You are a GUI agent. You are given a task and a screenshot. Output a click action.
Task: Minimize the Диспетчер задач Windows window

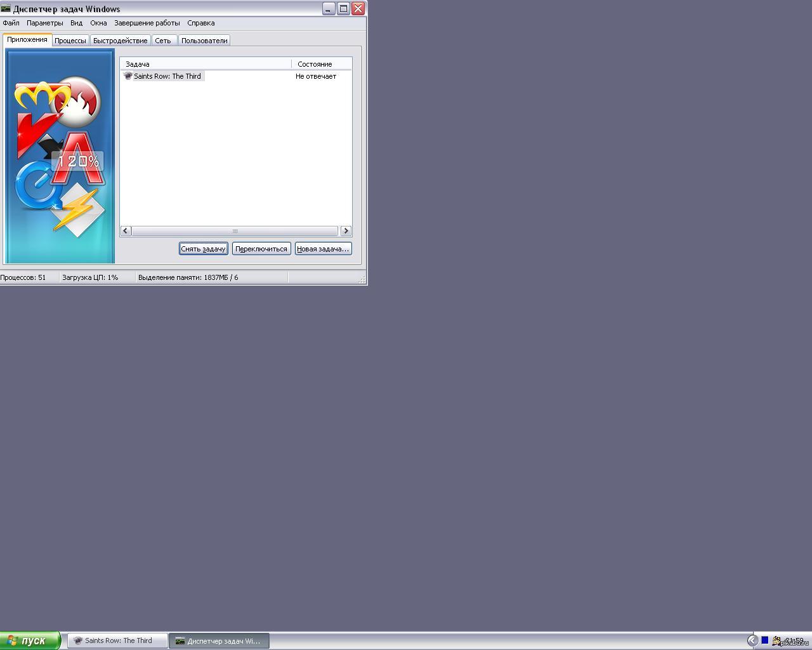pos(328,9)
